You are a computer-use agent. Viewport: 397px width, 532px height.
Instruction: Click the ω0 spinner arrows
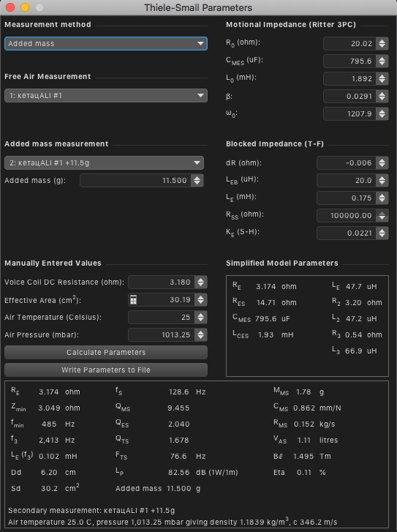[382, 114]
